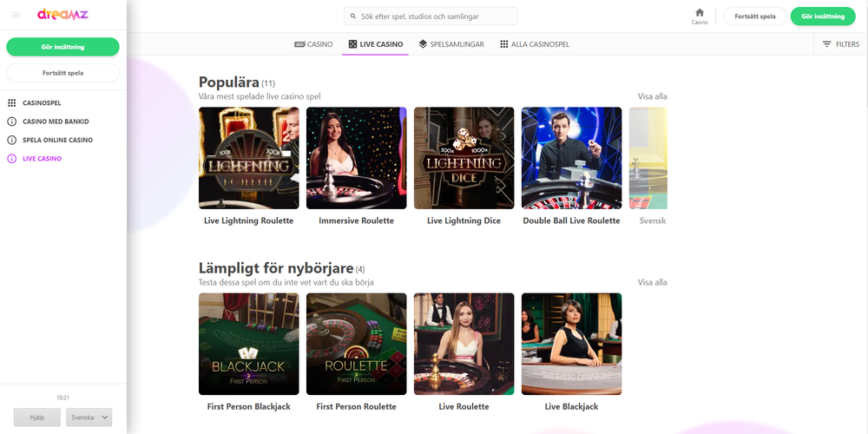The height and width of the screenshot is (434, 868).
Task: Click the Populära section heading
Action: pyautogui.click(x=228, y=82)
